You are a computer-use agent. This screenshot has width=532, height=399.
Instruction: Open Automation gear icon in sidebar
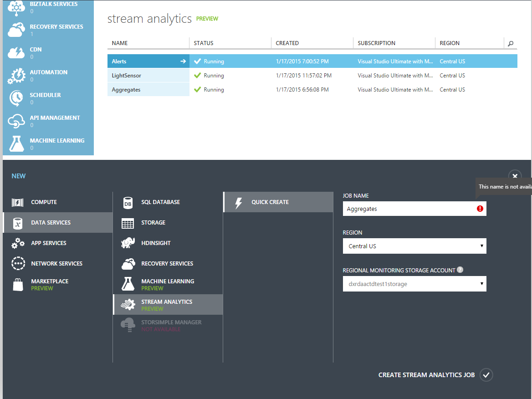[16, 75]
